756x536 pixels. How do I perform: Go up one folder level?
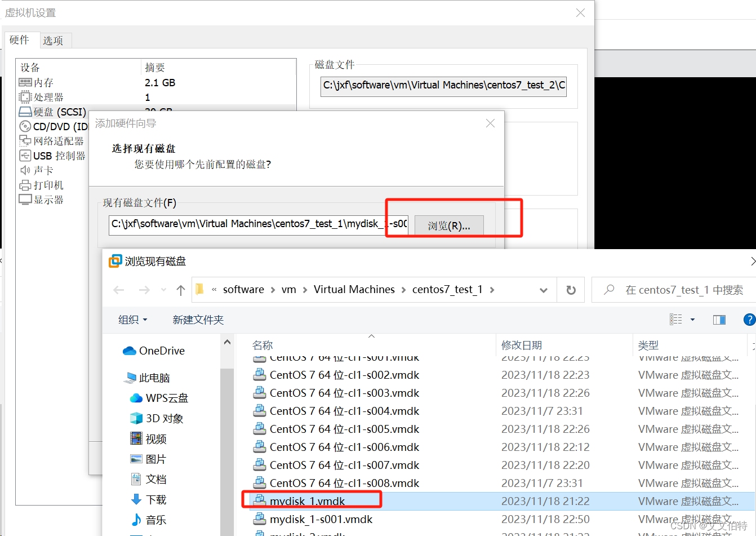point(180,290)
